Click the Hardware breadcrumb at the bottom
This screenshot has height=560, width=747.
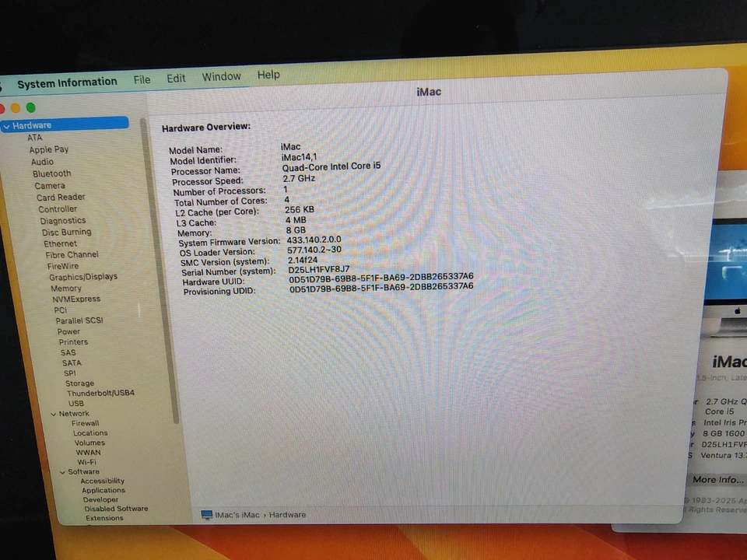pyautogui.click(x=287, y=514)
